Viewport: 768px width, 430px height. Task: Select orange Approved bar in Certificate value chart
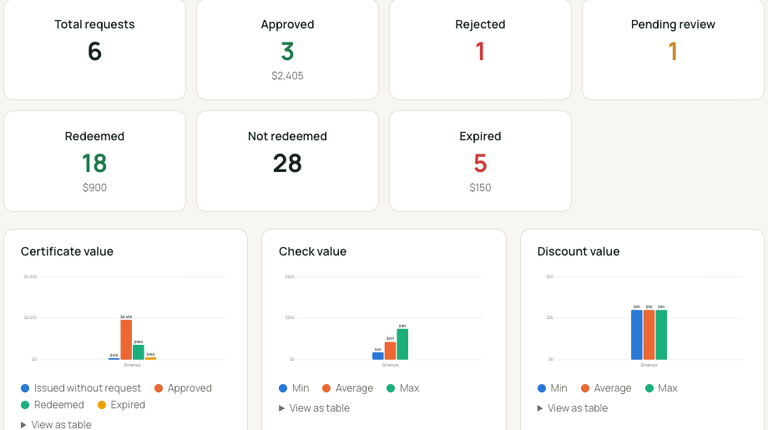[126, 339]
